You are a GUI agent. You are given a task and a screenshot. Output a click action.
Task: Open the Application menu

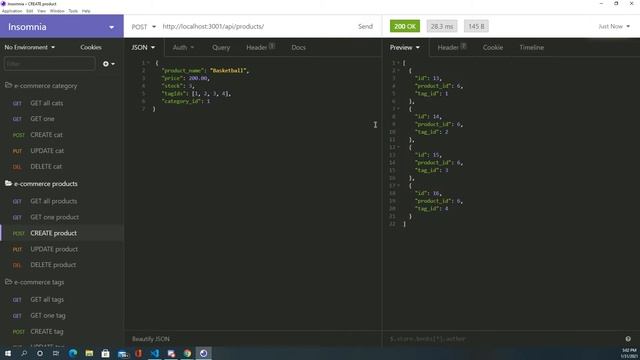12,11
